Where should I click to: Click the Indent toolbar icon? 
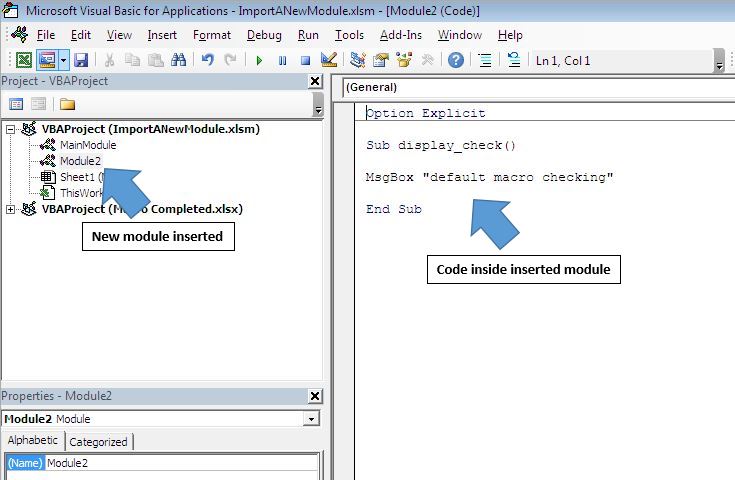click(x=485, y=60)
